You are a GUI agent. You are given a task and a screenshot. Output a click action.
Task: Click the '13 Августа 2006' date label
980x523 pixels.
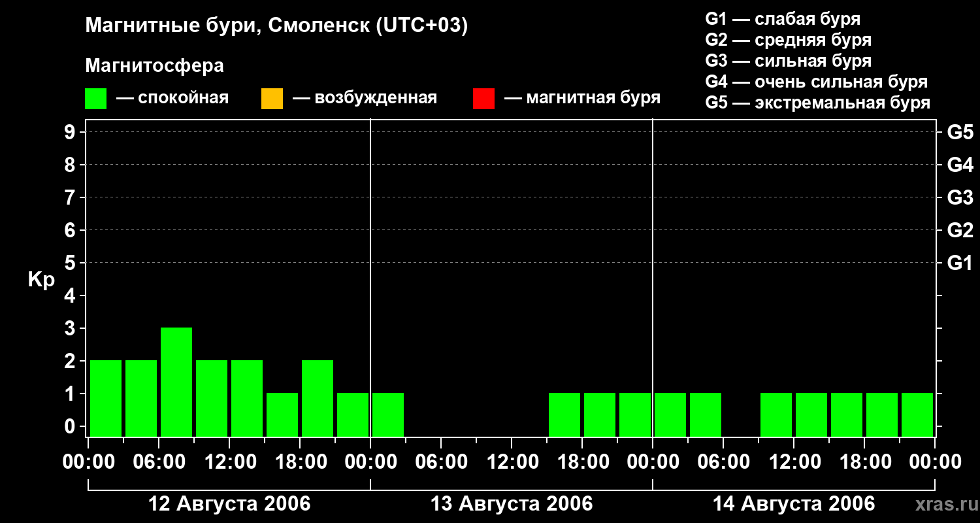512,504
